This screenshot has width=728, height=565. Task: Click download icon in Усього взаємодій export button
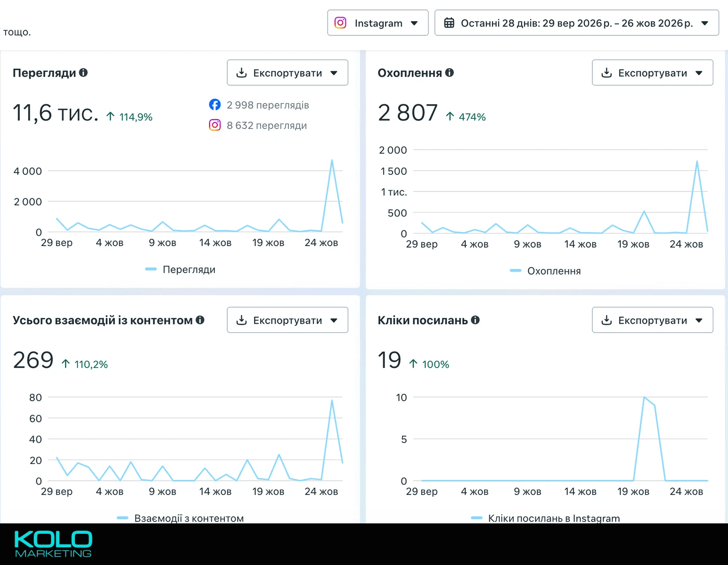[x=241, y=320]
